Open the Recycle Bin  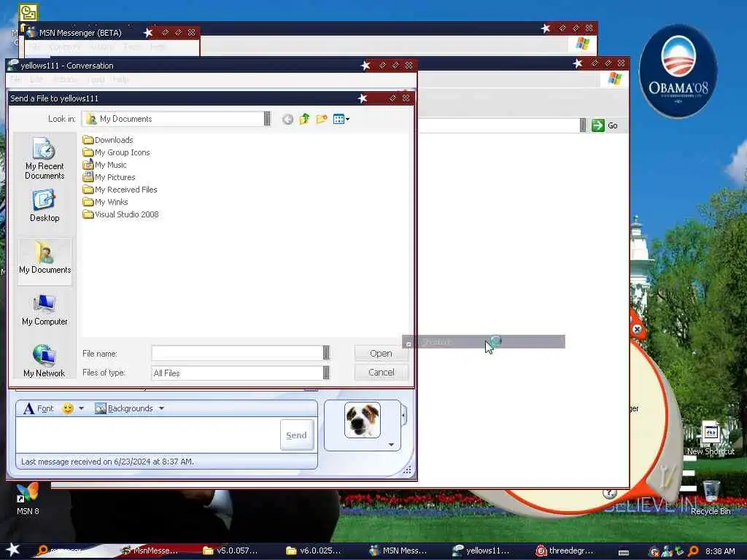click(711, 497)
